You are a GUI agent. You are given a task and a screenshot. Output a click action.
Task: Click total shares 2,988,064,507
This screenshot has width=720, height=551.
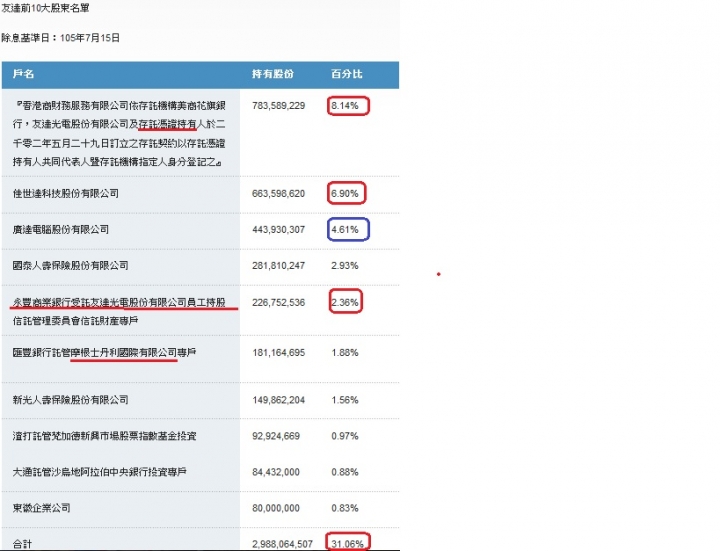tap(282, 544)
